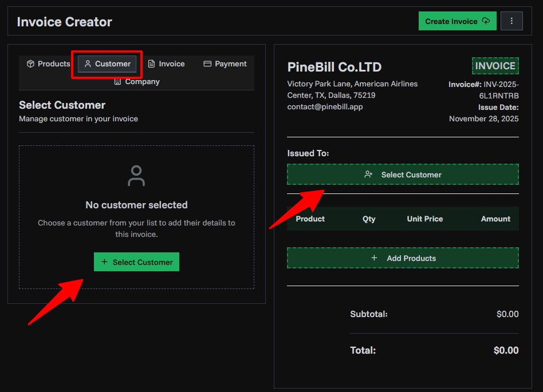This screenshot has width=543, height=392.
Task: Click the Payment tab credit card icon
Action: coord(207,64)
